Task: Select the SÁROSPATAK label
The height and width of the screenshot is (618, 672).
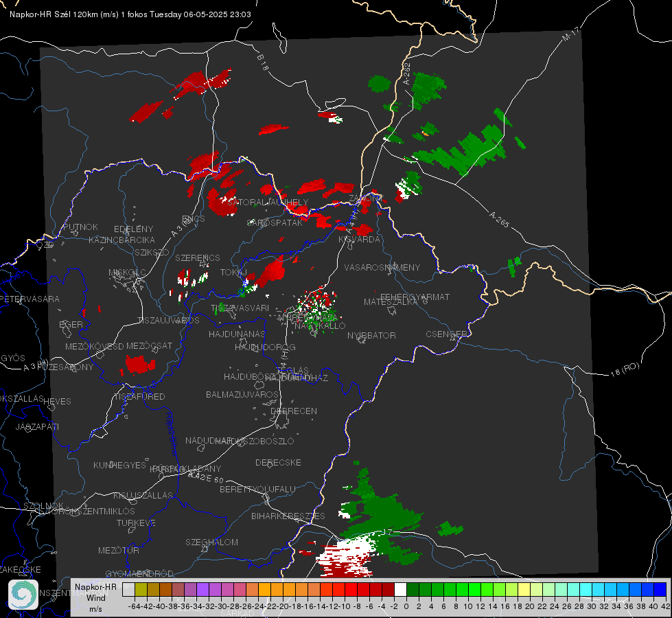Action: pos(275,222)
